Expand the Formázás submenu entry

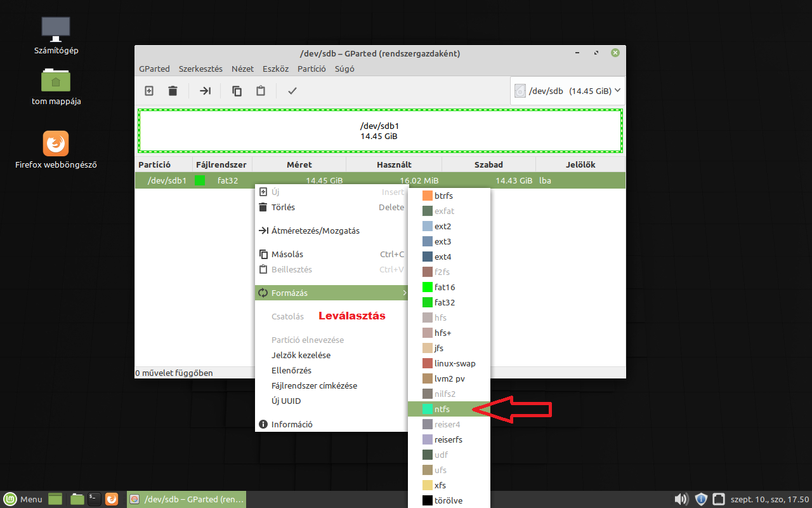pyautogui.click(x=331, y=293)
